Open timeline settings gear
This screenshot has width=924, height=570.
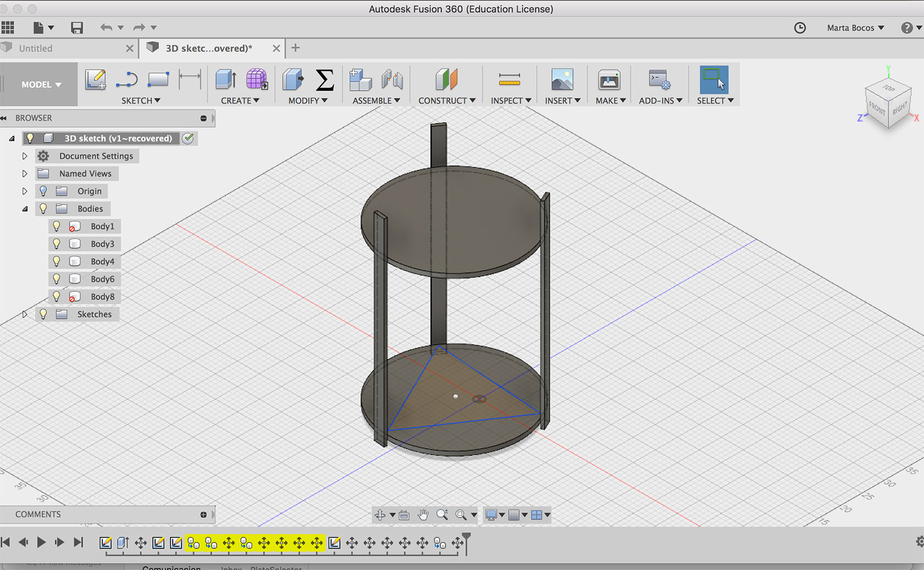[919, 541]
